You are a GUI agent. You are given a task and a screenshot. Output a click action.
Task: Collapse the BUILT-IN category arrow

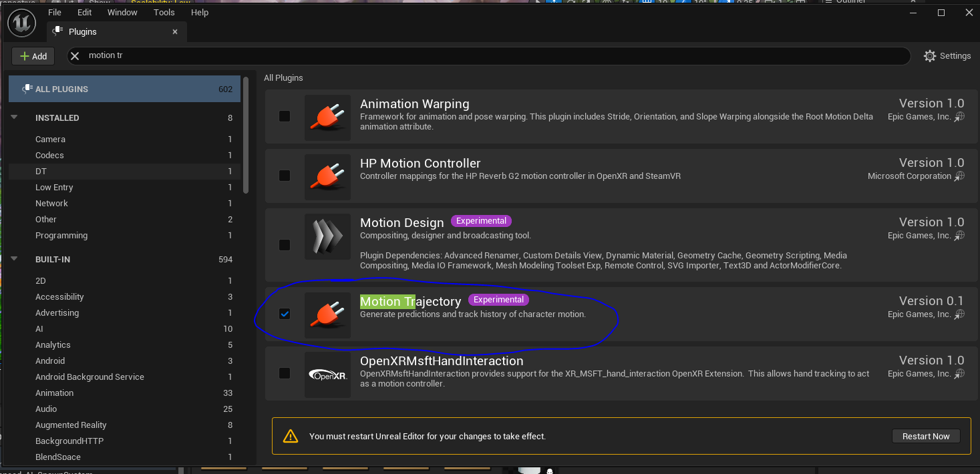(14, 259)
